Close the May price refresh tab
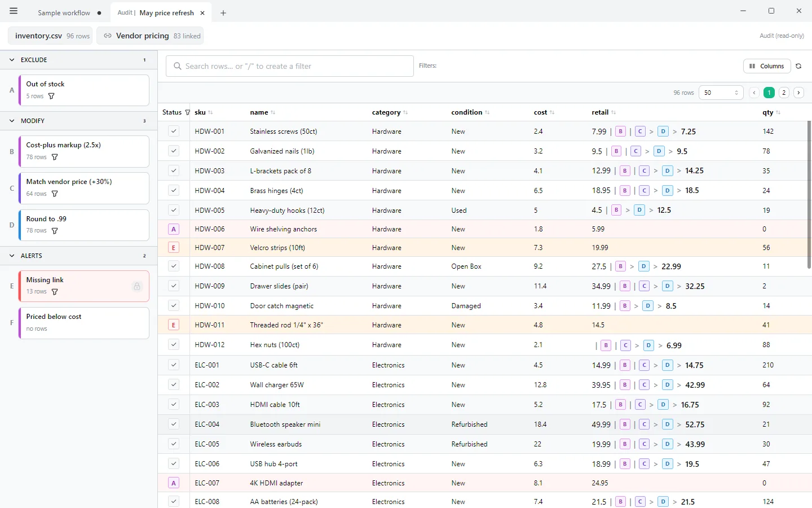Viewport: 812px width, 508px height. pyautogui.click(x=202, y=13)
